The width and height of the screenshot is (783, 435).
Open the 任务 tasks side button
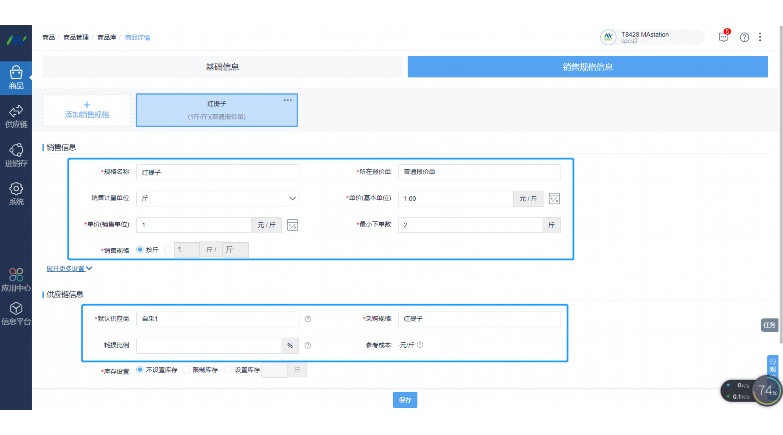click(769, 325)
